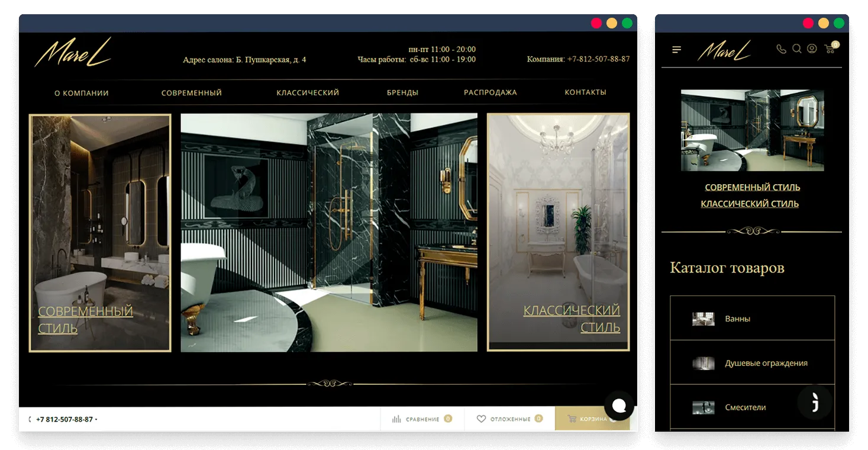This screenshot has width=868, height=450.
Task: Click the MareL logo in mobile header
Action: (x=724, y=51)
